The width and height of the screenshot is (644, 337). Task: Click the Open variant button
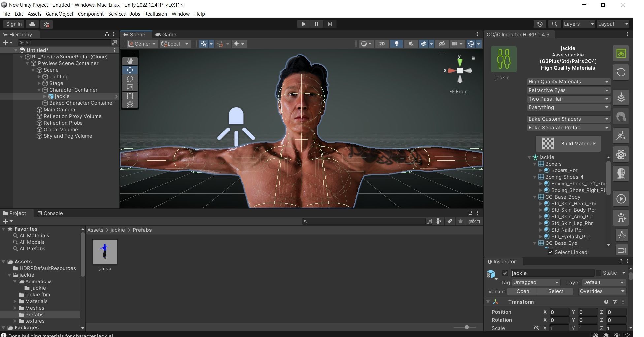(523, 291)
